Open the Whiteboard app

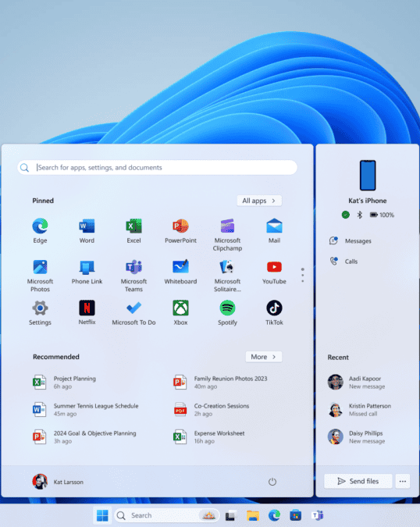click(180, 272)
